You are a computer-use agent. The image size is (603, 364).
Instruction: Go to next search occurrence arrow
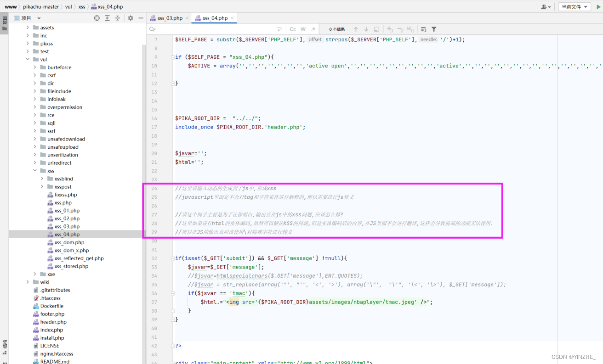(366, 29)
